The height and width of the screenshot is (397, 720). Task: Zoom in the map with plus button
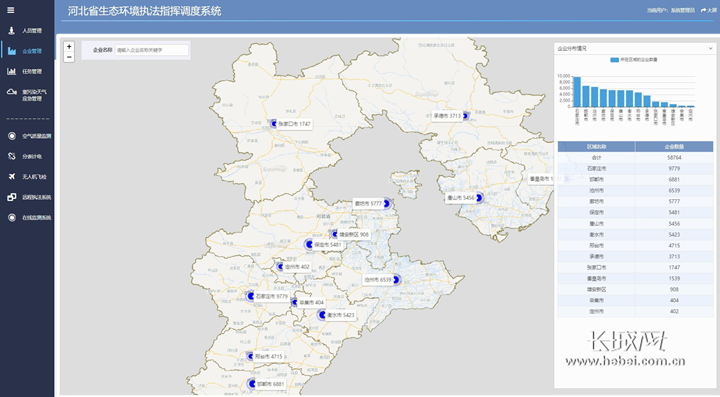69,46
